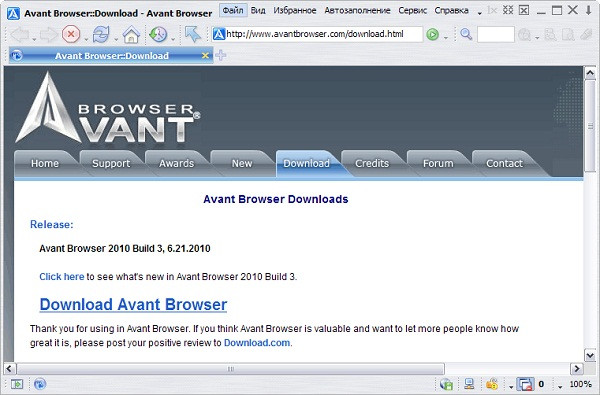Viewport: 600px width, 395px height.
Task: Open the zoom 100% dropdown arrow
Action: pyautogui.click(x=559, y=387)
